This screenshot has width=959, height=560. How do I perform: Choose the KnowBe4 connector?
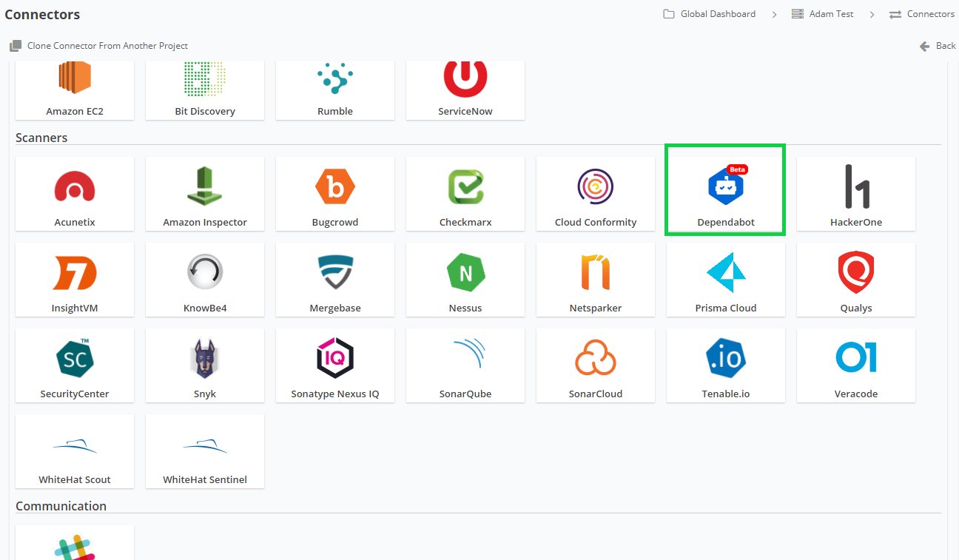205,280
